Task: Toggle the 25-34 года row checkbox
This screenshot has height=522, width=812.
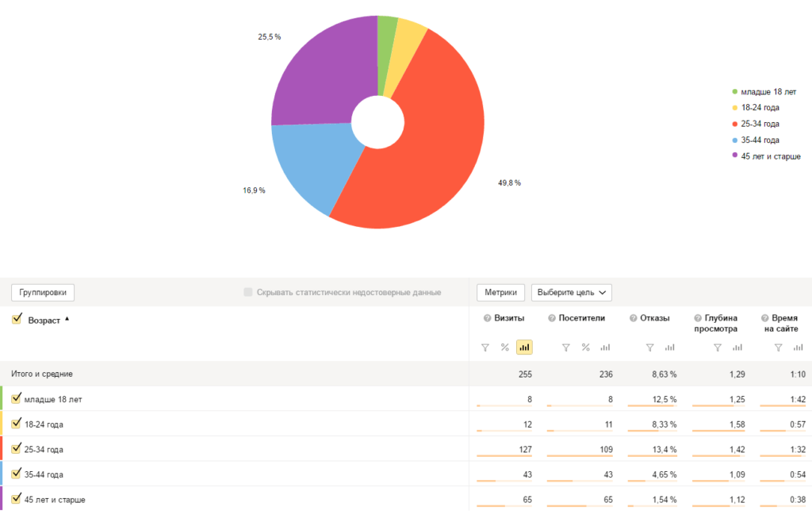Action: (17, 449)
